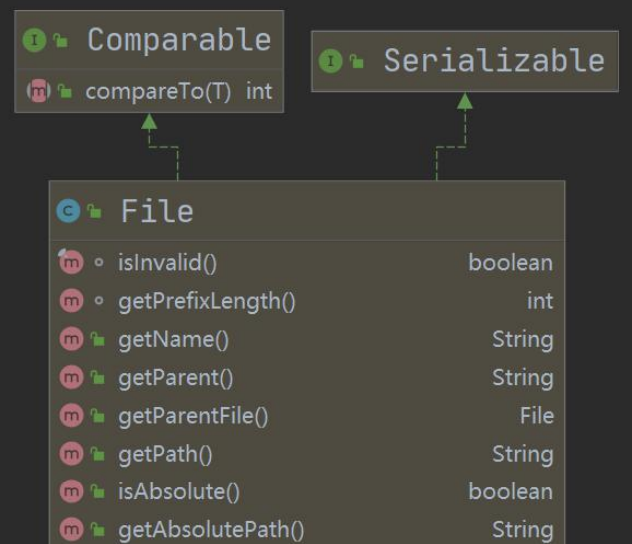Click the public visibility icon beside getParent()
This screenshot has height=544, width=632.
pyautogui.click(x=97, y=377)
